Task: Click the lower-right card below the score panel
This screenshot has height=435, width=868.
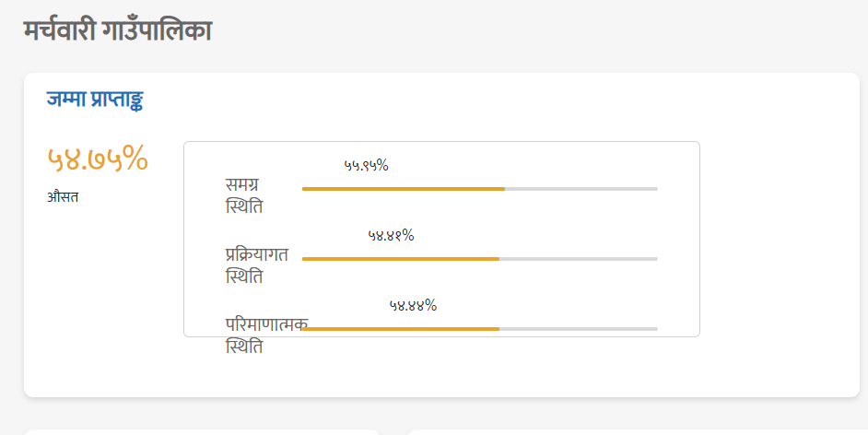Action: click(637, 432)
